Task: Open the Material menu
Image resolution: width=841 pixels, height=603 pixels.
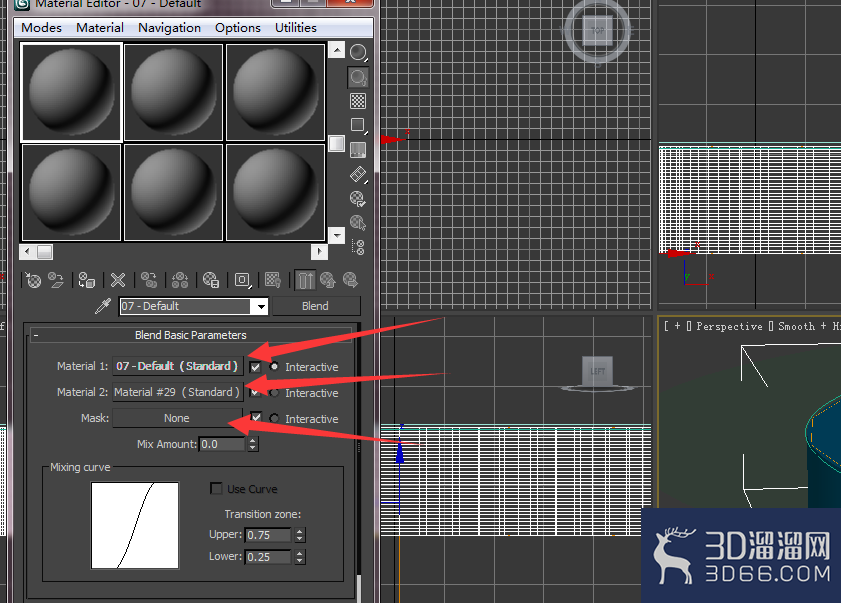Action: tap(100, 28)
